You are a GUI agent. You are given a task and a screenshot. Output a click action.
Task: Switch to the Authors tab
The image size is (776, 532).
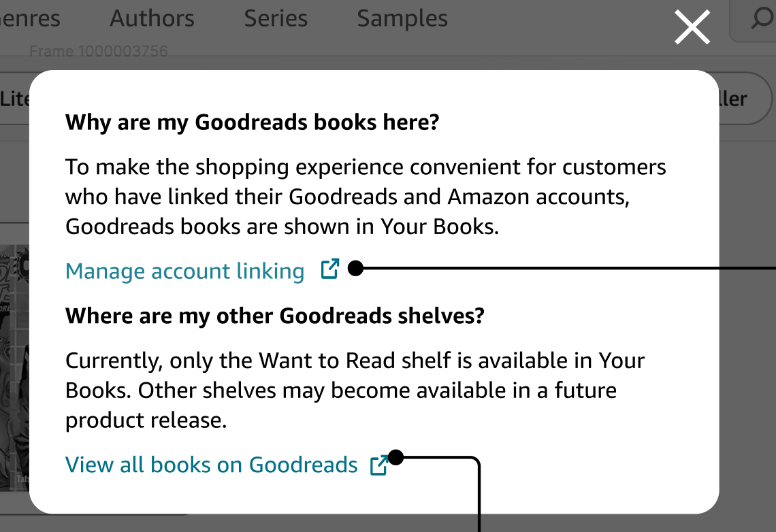152,18
